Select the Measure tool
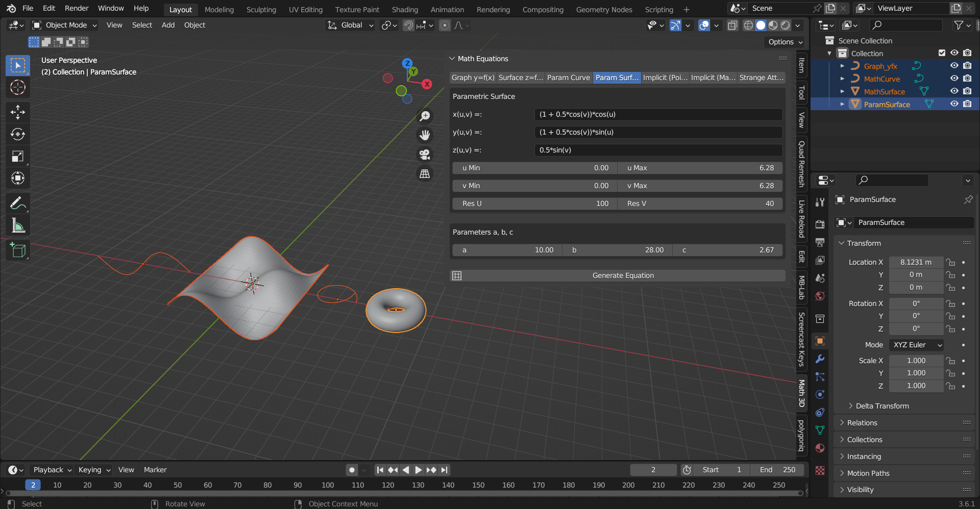This screenshot has height=509, width=980. pos(18,225)
